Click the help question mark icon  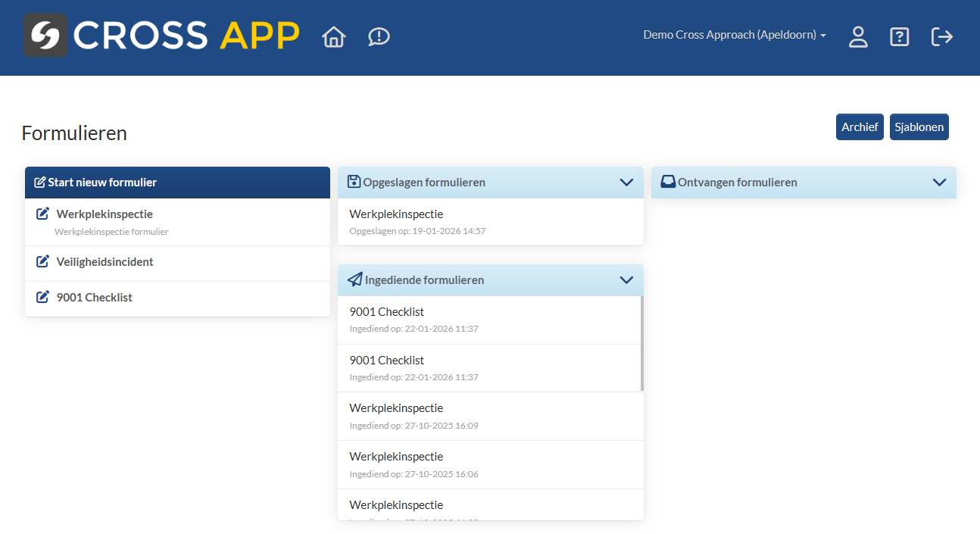(899, 36)
